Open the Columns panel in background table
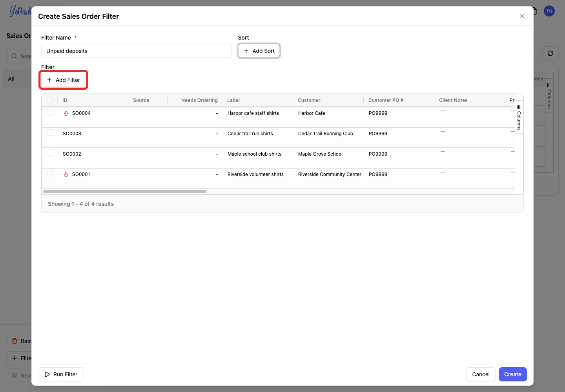 point(549,96)
